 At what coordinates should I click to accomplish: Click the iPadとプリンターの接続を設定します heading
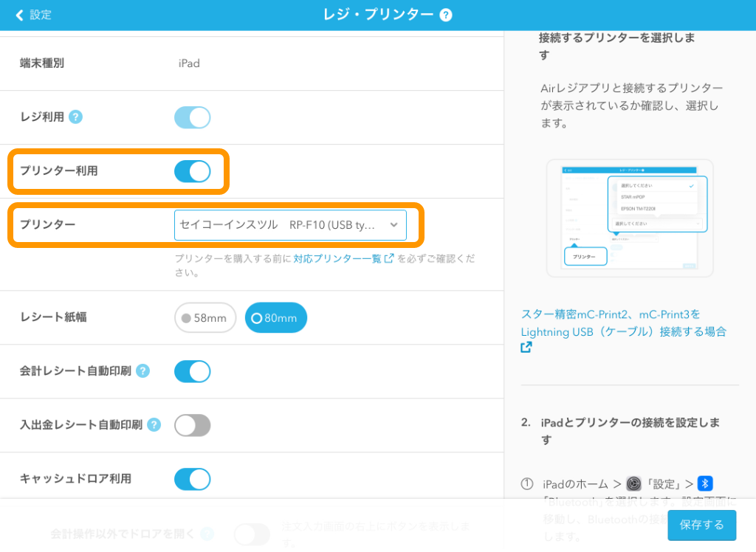pyautogui.click(x=630, y=431)
